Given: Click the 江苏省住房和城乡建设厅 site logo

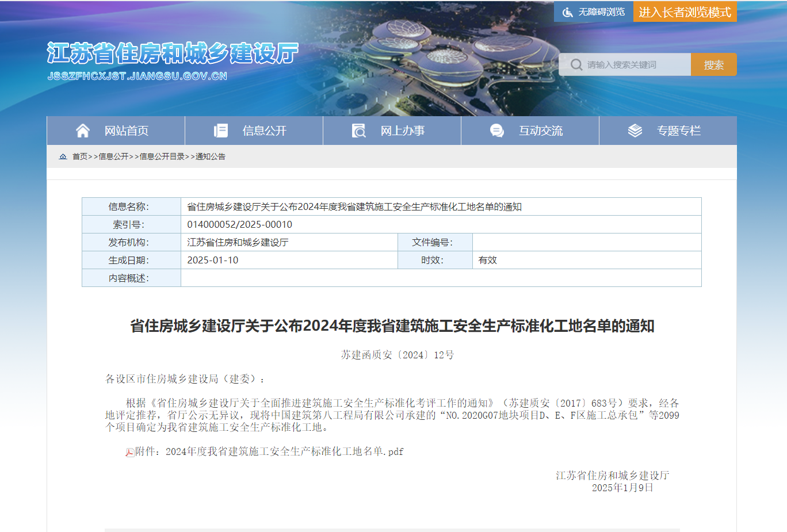Looking at the screenshot, I should [x=173, y=53].
